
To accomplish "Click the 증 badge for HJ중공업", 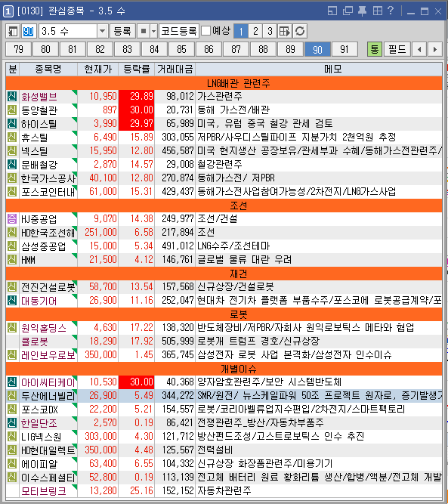I will click(x=12, y=218).
